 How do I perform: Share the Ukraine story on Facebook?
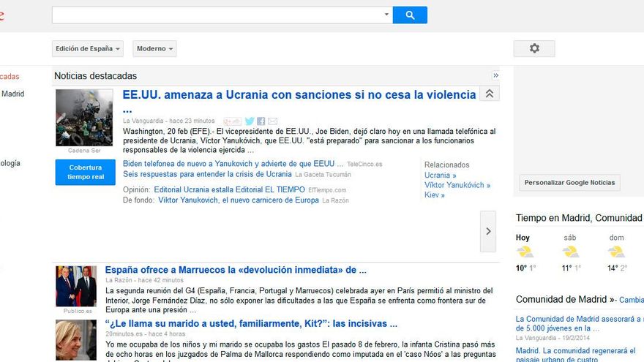[x=261, y=121]
